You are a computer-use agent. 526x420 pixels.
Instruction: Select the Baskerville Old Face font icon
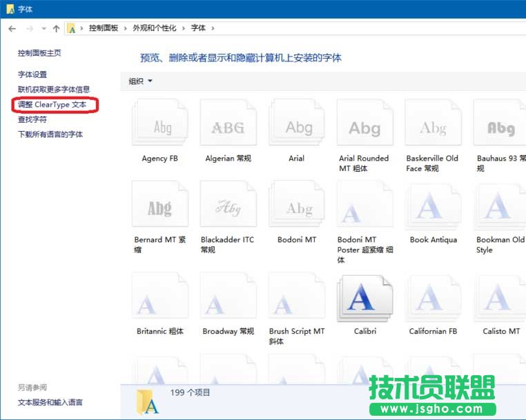[433, 122]
